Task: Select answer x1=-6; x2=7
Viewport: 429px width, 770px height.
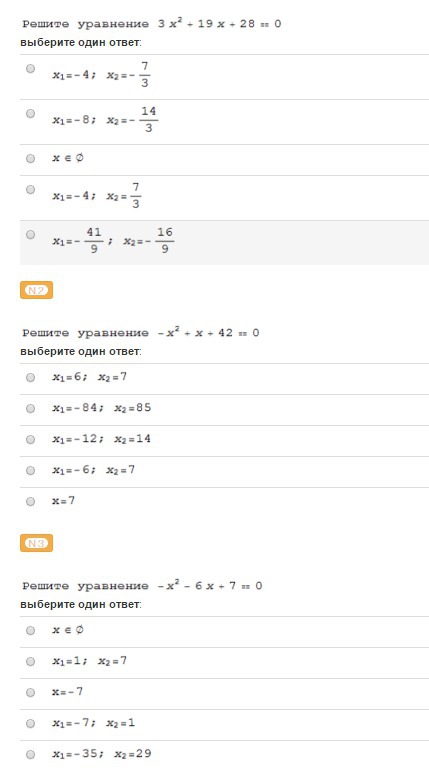Action: point(30,470)
